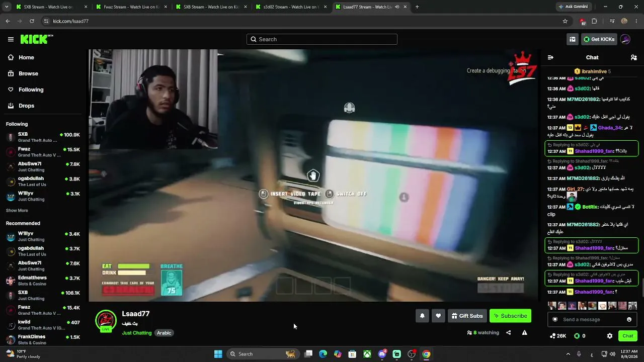Open the Lsaad77 channel avatar
Image resolution: width=644 pixels, height=362 pixels.
coord(106,321)
